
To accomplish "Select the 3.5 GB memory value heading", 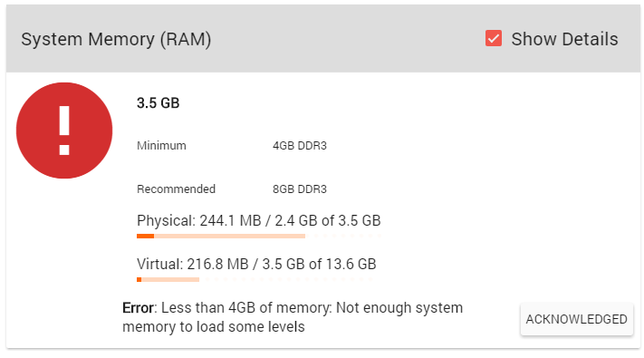I will [x=159, y=102].
